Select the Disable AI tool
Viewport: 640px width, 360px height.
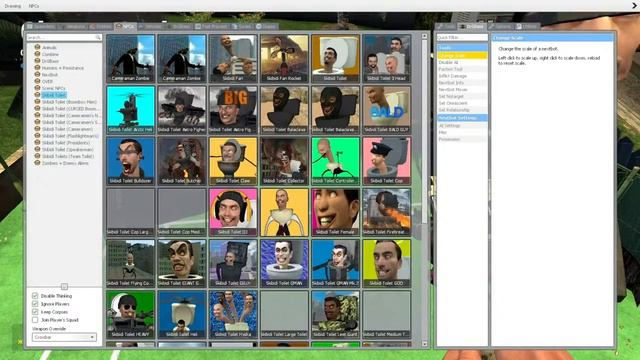tap(462, 62)
